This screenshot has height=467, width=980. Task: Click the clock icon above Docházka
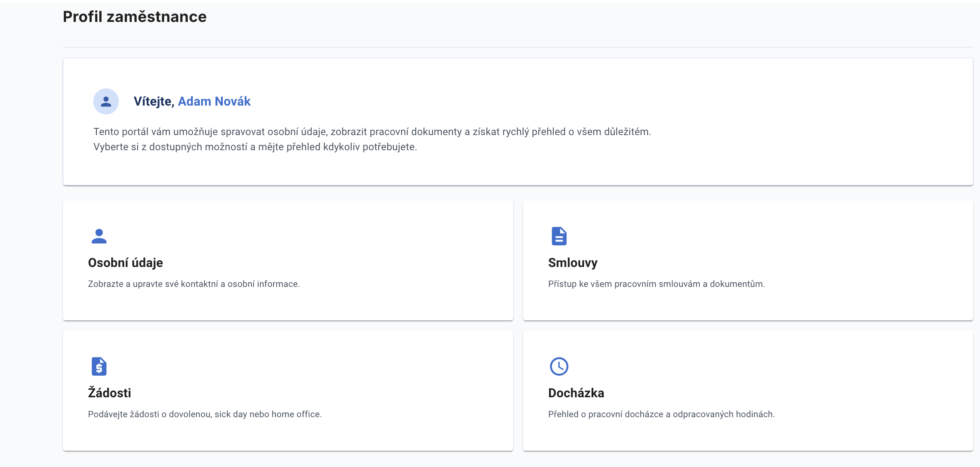click(559, 366)
